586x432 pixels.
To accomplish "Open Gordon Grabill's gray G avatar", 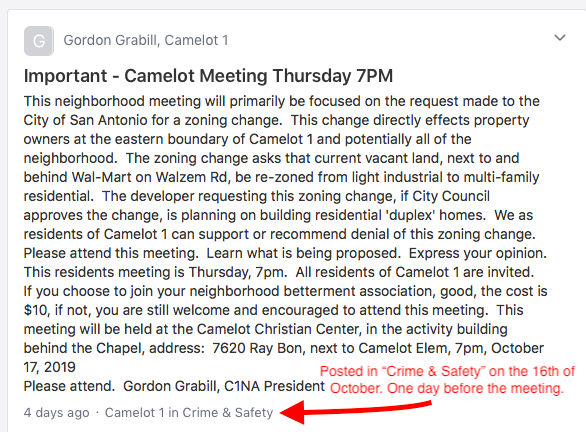I will pyautogui.click(x=39, y=41).
